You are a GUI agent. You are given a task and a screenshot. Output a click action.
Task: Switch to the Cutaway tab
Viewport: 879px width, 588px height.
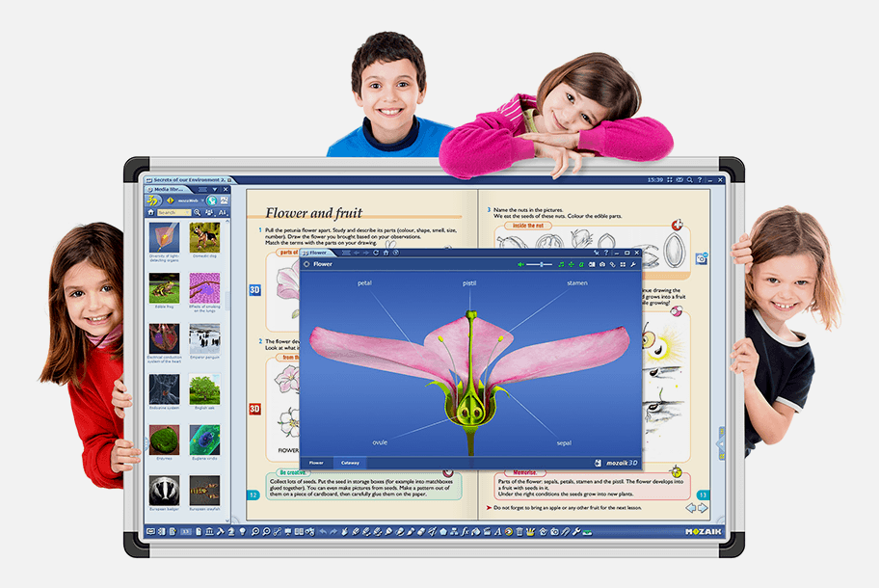(x=350, y=463)
